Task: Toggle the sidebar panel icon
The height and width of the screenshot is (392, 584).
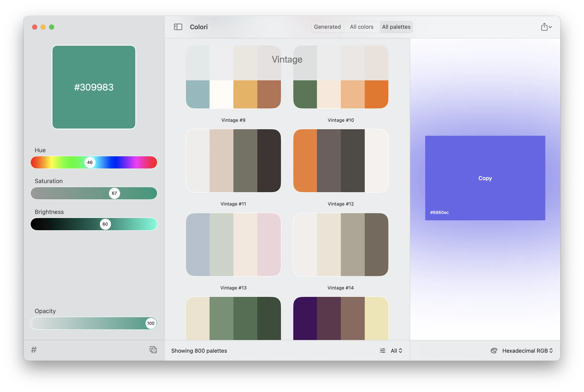Action: pos(178,27)
